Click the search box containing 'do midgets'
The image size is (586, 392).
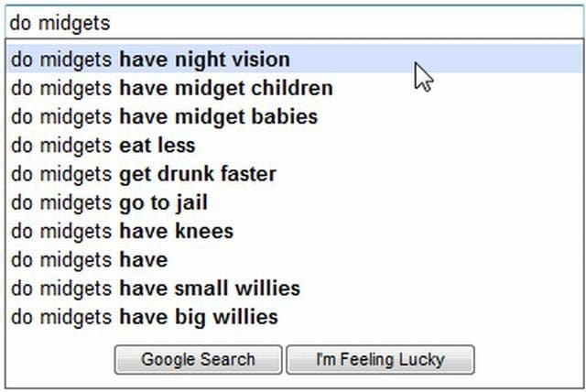coord(293,22)
